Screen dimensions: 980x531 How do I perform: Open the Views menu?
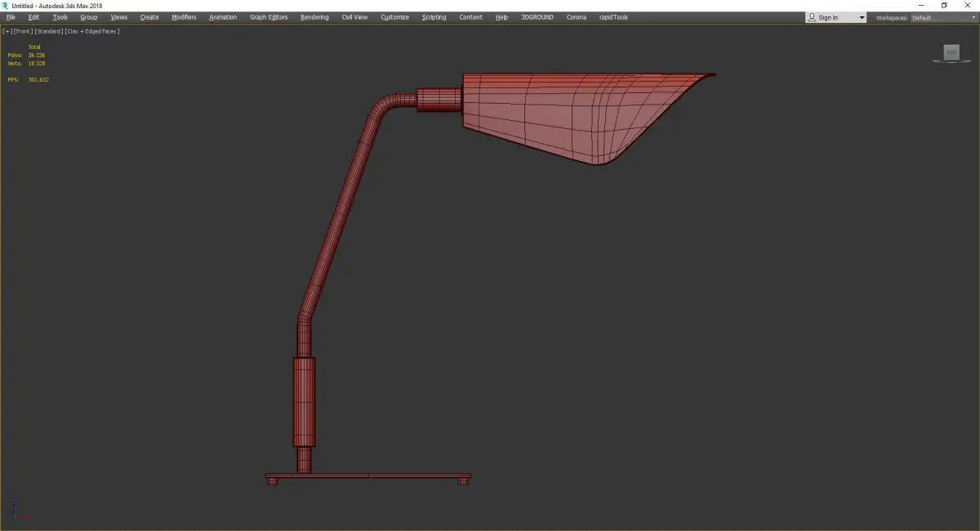[119, 17]
